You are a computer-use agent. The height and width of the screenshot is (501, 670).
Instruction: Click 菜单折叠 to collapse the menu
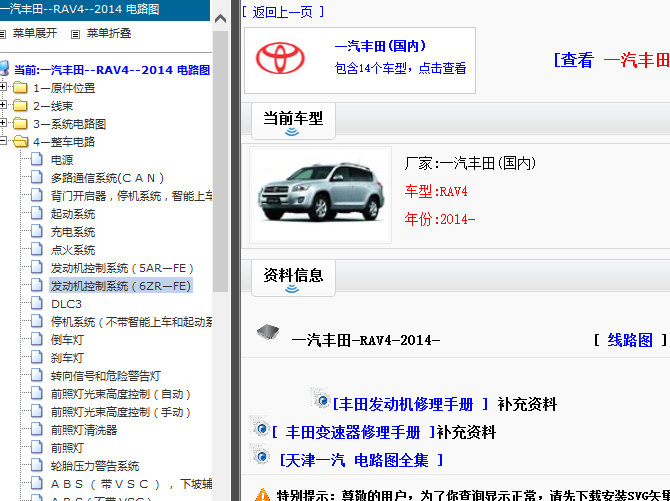[x=109, y=33]
